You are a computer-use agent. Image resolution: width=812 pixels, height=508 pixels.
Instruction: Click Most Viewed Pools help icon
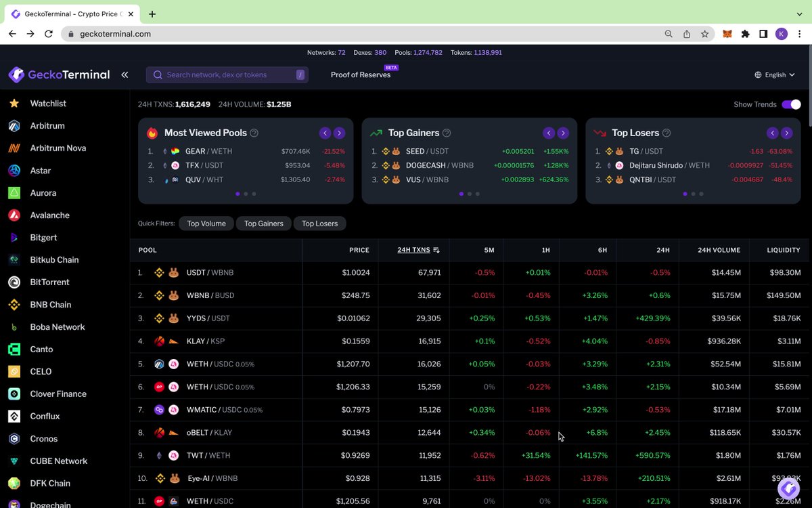254,133
